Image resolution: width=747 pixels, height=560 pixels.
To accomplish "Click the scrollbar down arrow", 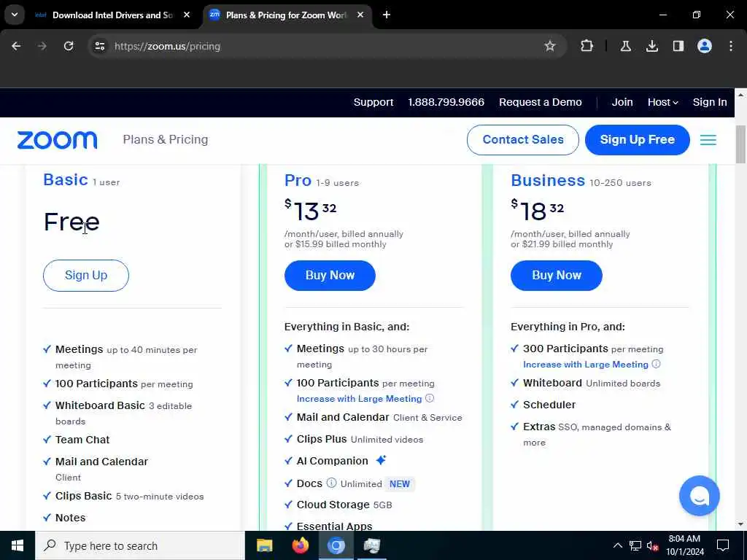I will (x=740, y=524).
